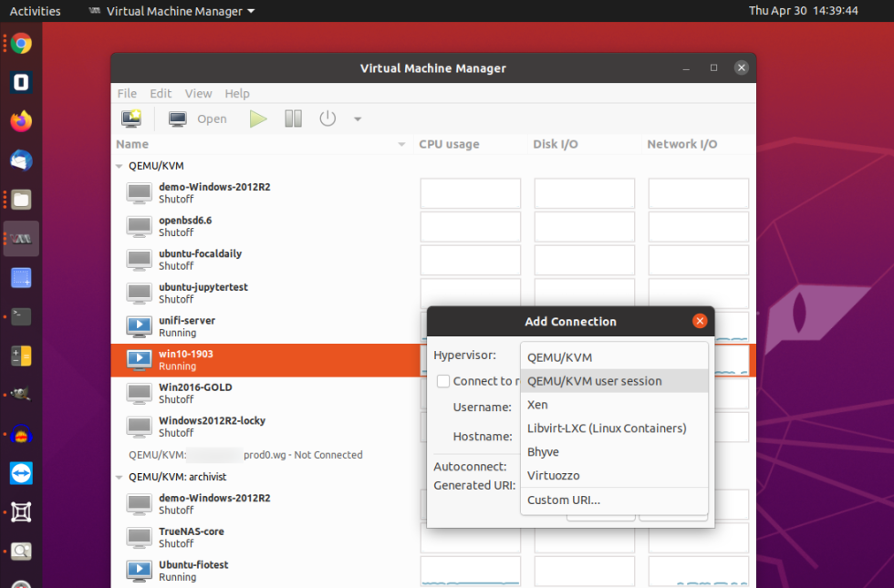Run the selected virtual machine

click(x=258, y=119)
